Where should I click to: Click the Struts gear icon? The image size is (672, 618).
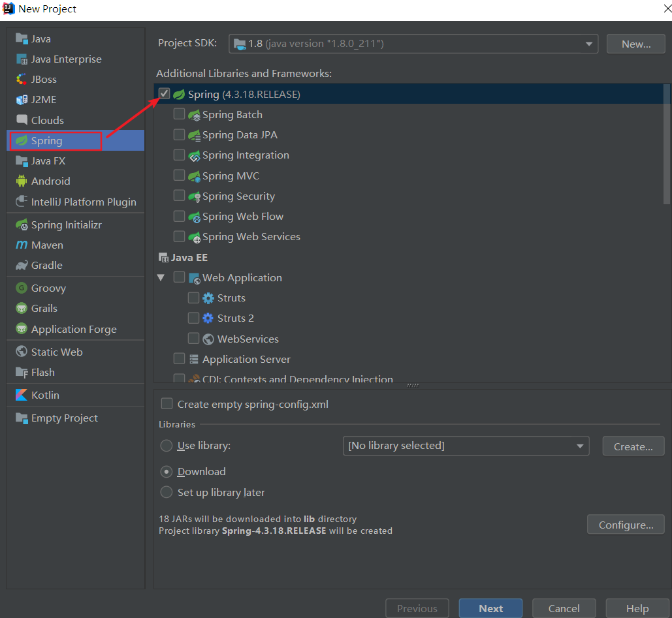coord(208,298)
